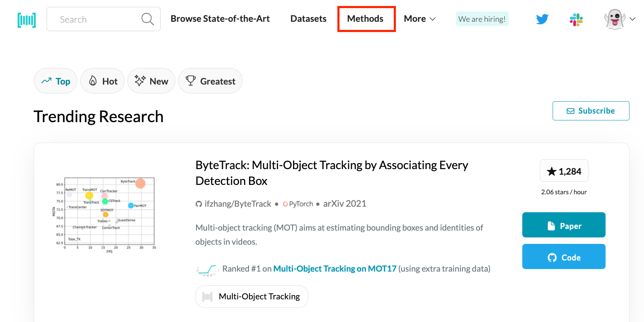Switch to the New filter

pyautogui.click(x=151, y=81)
